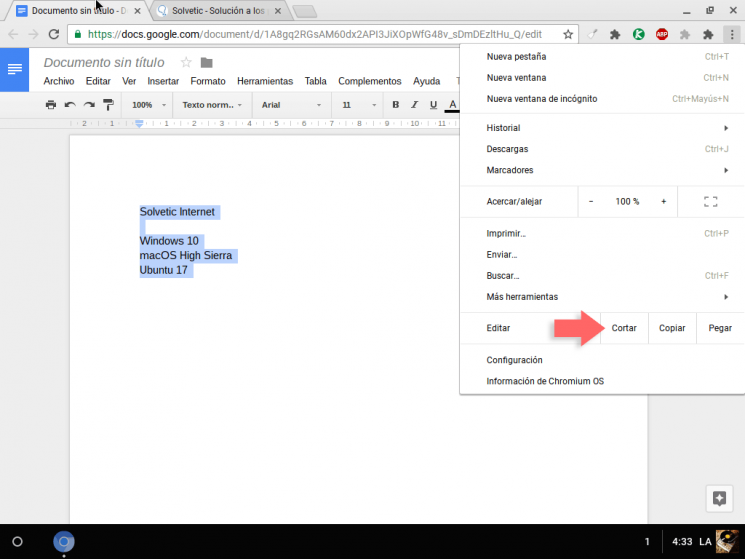Open the Herramientas menu
Screen dimensions: 745x559
[x=265, y=81]
